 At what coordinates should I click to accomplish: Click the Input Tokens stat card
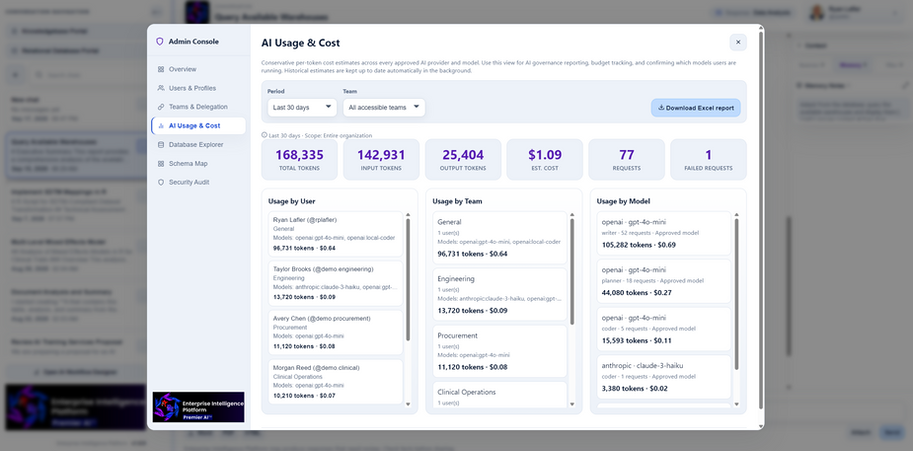381,159
